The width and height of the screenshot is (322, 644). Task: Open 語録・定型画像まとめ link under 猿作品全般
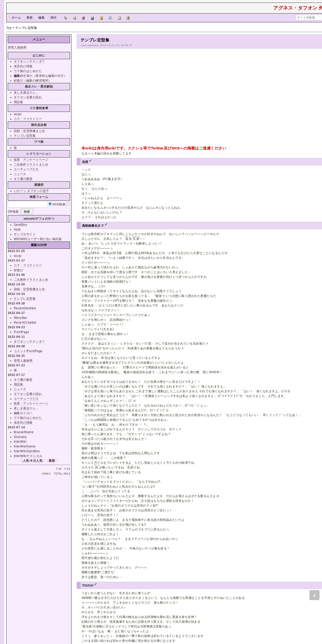(x=29, y=131)
